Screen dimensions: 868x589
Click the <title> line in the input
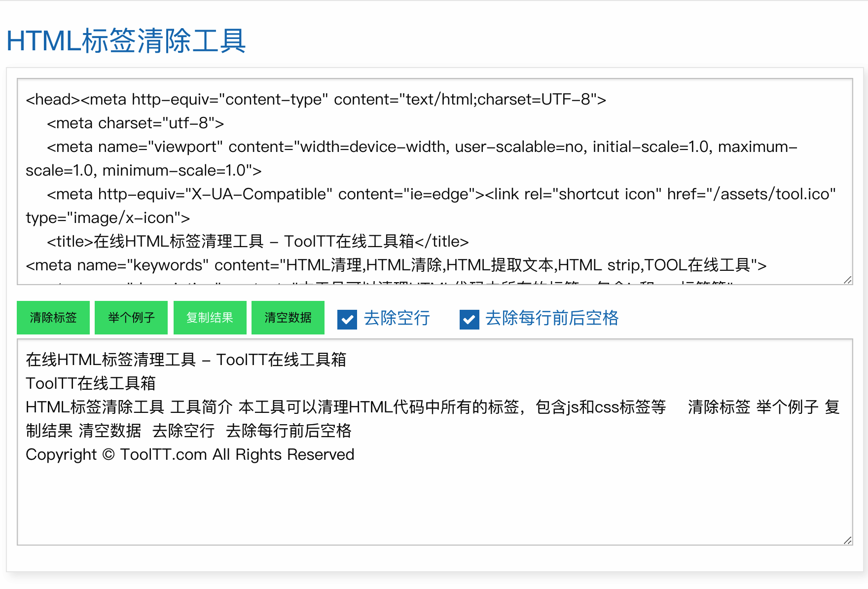pos(258,241)
